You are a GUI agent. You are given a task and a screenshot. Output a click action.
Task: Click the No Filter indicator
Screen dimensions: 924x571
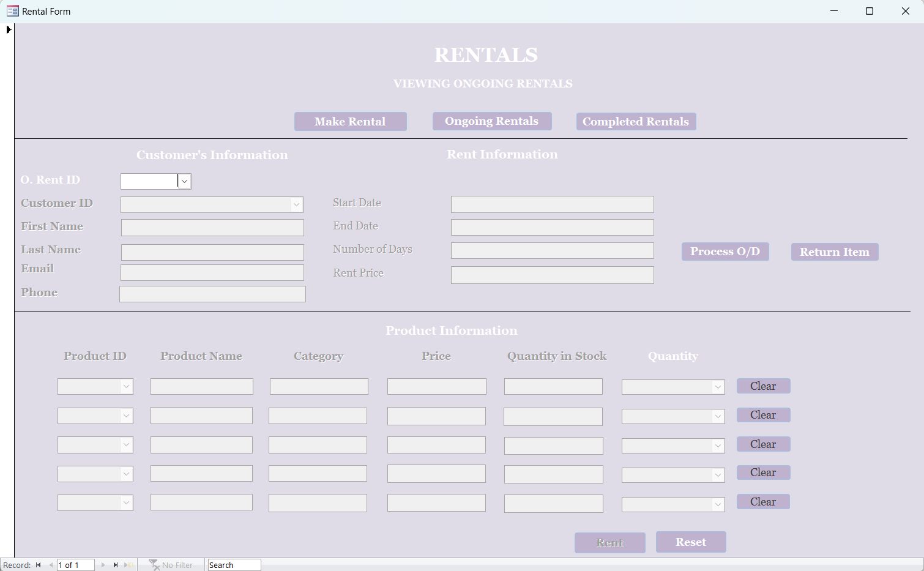[x=171, y=565]
